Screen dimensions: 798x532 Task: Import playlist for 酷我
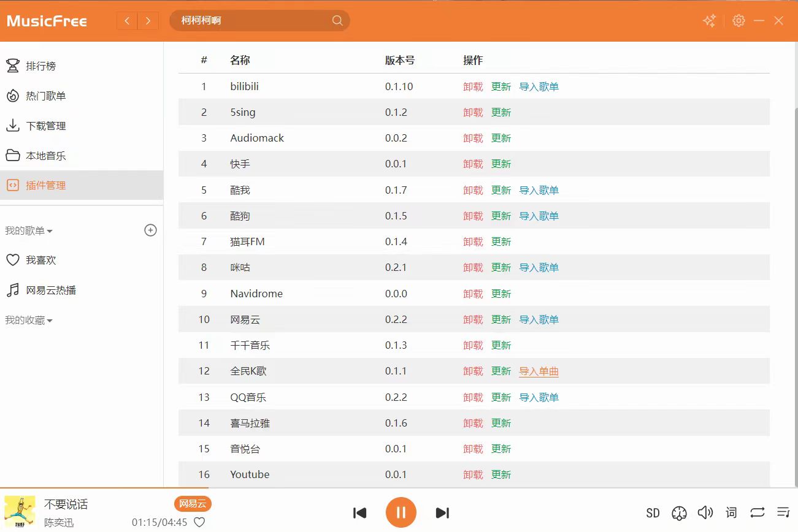[539, 190]
